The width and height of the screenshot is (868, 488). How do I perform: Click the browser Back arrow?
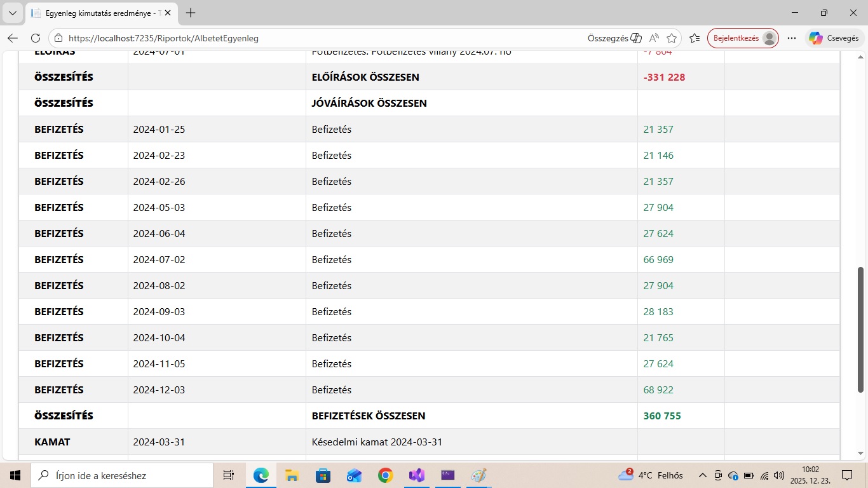[x=13, y=38]
